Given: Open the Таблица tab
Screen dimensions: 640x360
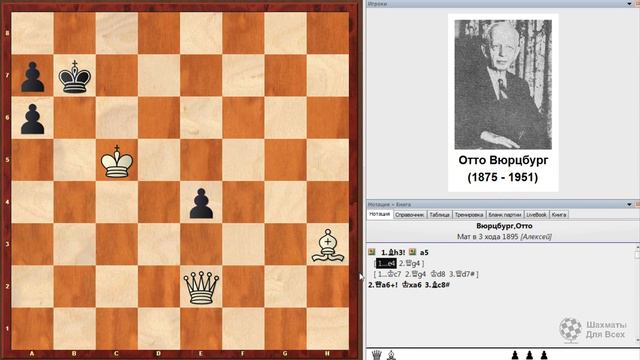Looking at the screenshot, I should point(440,215).
